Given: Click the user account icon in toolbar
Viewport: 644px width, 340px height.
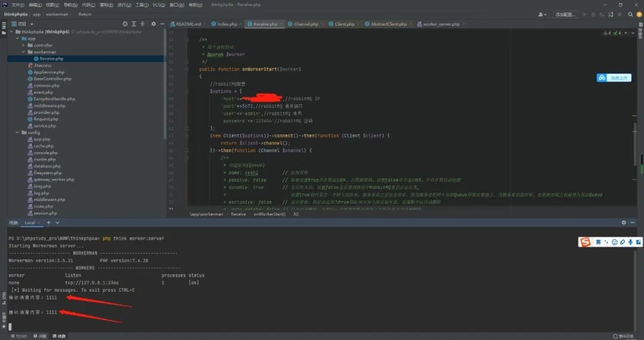Looking at the screenshot, I should 542,14.
